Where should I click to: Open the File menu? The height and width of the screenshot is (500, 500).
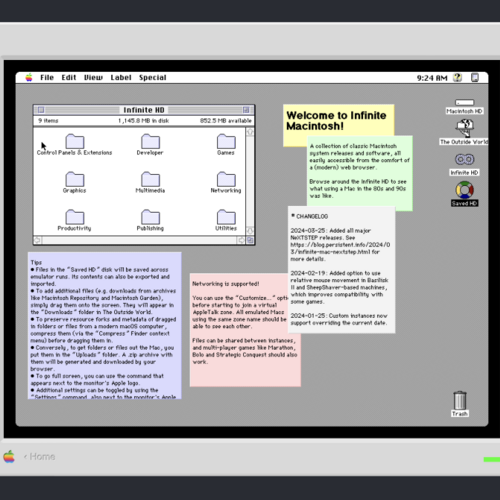tap(47, 78)
